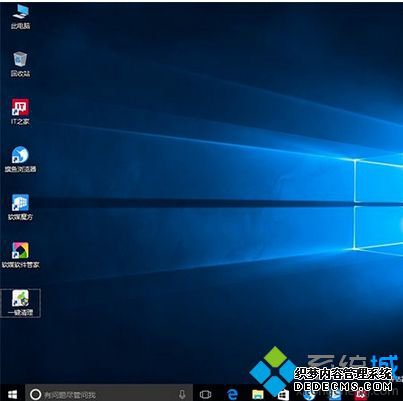Select the Recycle Bin (回收站) desktop icon
The width and height of the screenshot is (403, 401).
pyautogui.click(x=20, y=64)
